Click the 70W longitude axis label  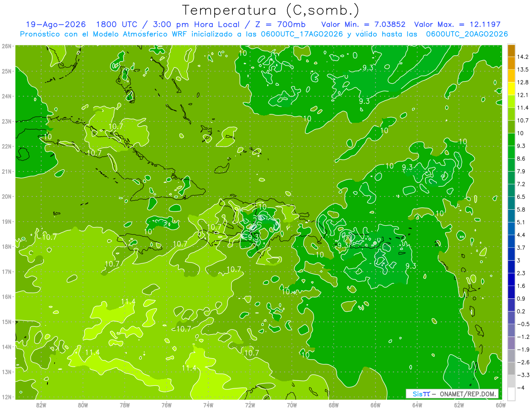pyautogui.click(x=292, y=405)
